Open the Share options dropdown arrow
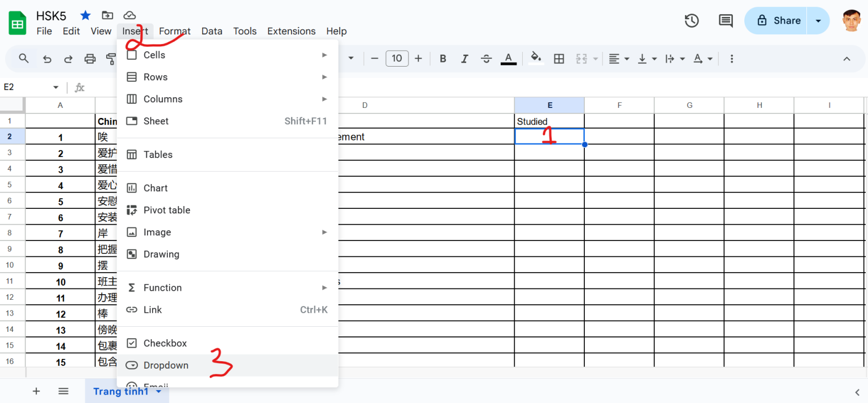 [x=818, y=20]
